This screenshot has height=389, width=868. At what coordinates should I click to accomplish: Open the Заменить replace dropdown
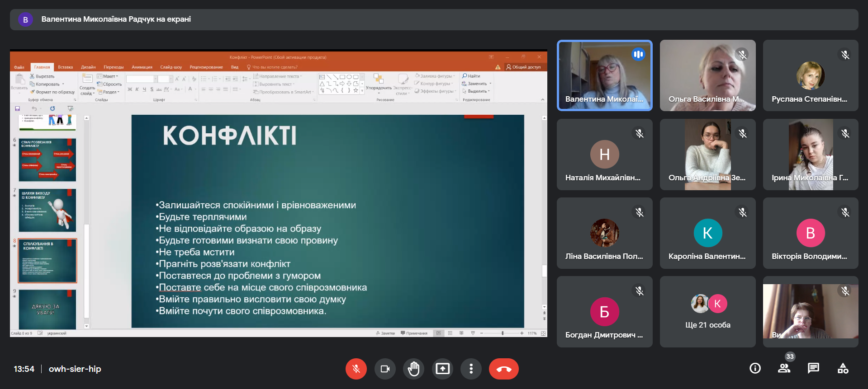click(477, 84)
